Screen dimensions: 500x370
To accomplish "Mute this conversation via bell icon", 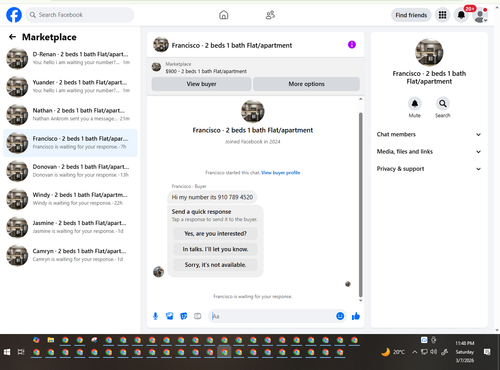I will [415, 104].
